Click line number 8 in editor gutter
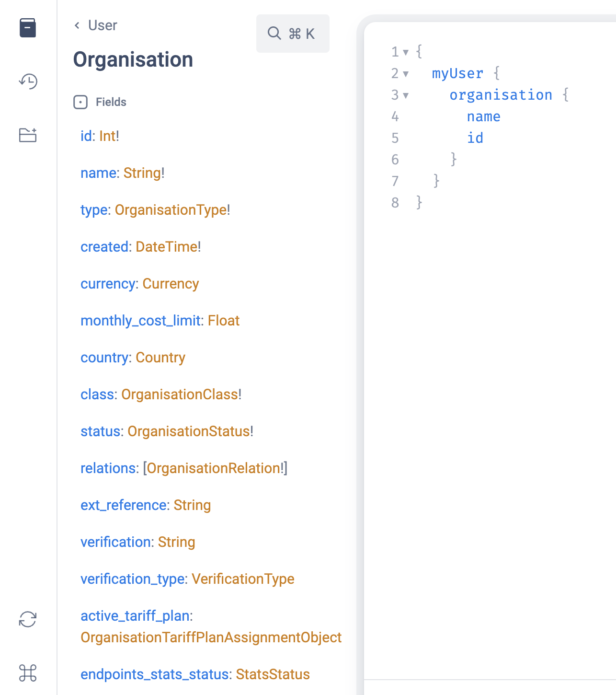616x695 pixels. pos(395,203)
